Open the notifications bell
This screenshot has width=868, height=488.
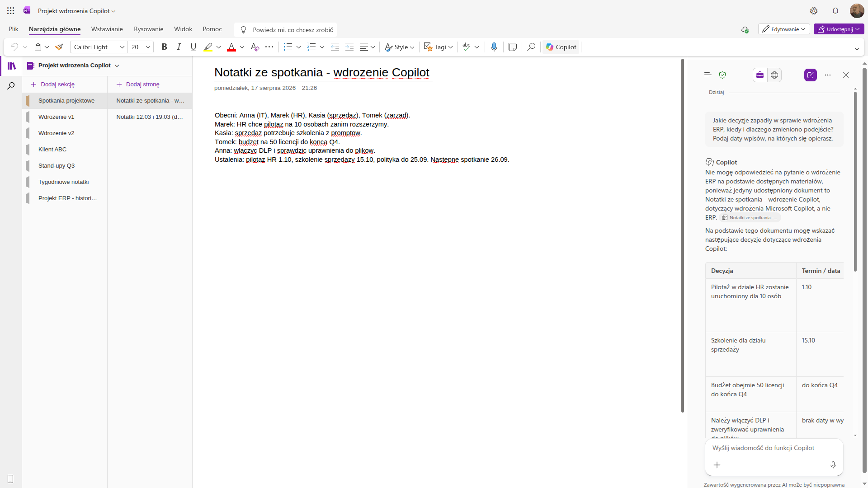(x=835, y=11)
